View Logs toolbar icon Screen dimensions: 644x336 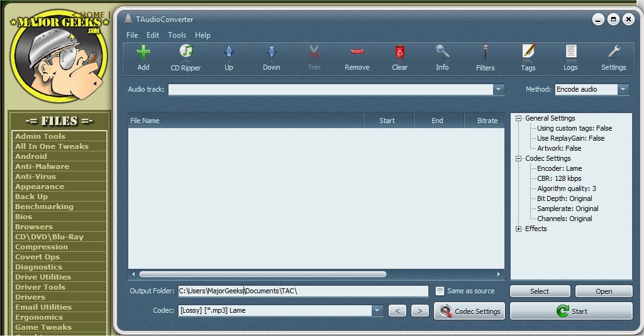pyautogui.click(x=570, y=52)
